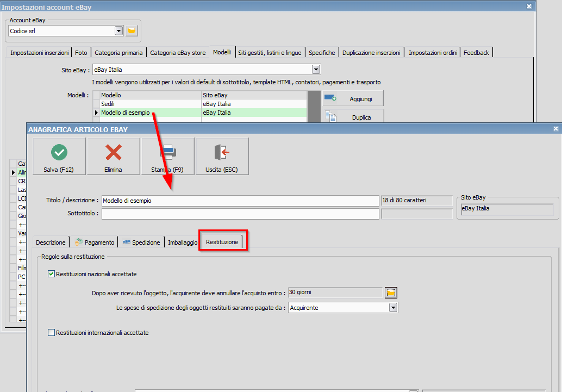Select Sedili row in Modelli table
Image resolution: width=562 pixels, height=392 pixels.
click(199, 104)
